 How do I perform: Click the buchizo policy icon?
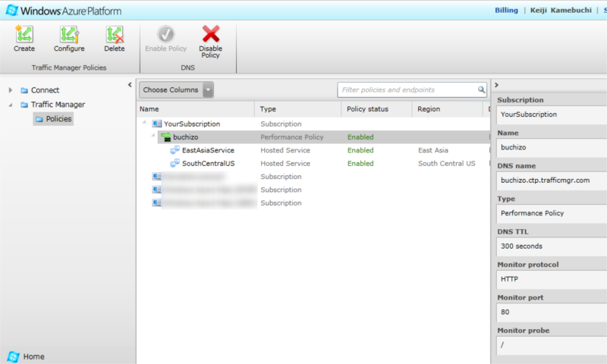pyautogui.click(x=166, y=137)
